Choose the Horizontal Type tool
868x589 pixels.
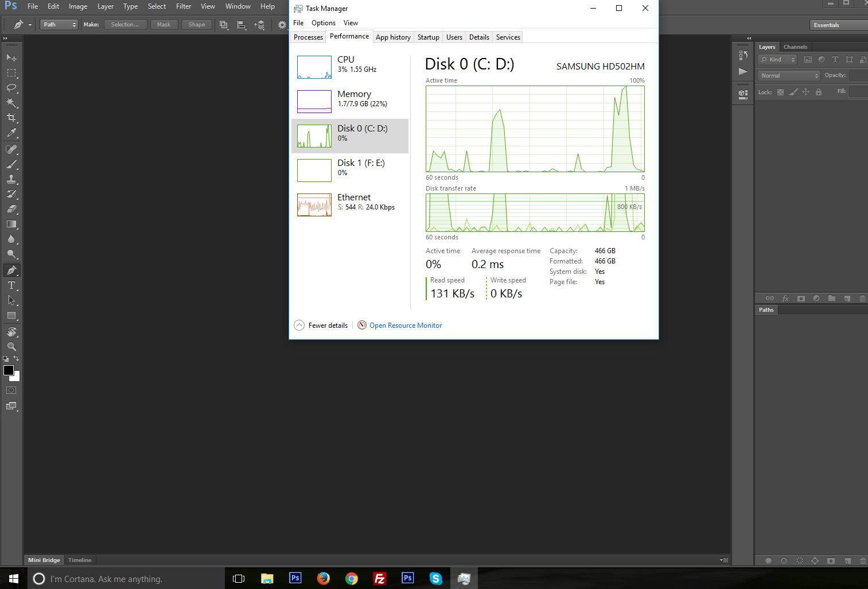(x=11, y=285)
